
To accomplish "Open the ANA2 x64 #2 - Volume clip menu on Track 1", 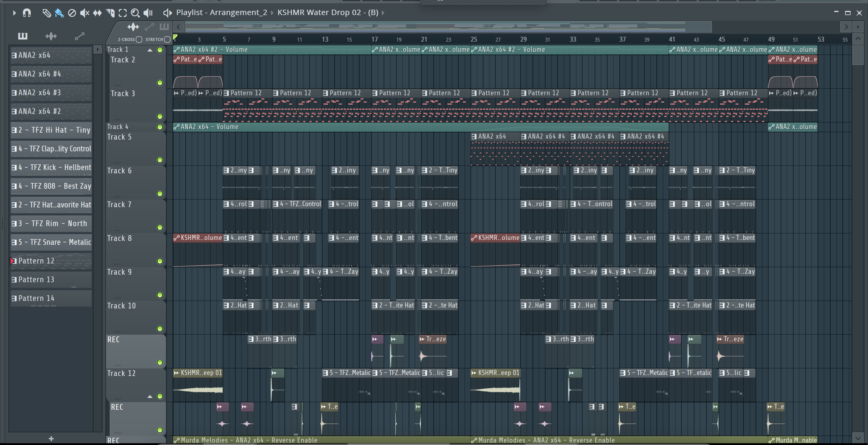I will click(176, 50).
